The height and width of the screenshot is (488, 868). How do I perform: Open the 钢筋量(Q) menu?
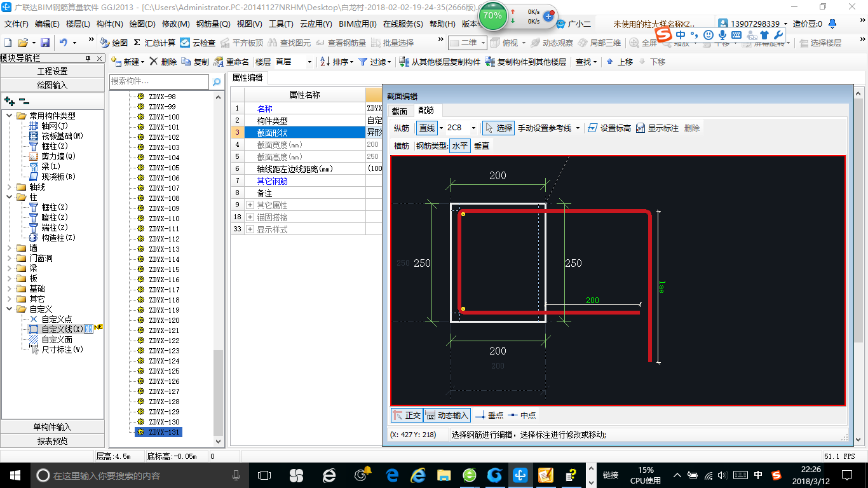(x=213, y=24)
